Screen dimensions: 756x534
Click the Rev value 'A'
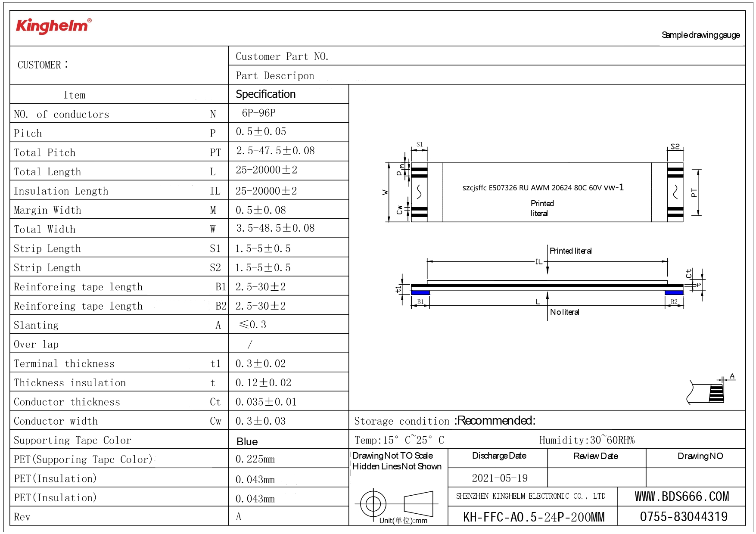tap(239, 517)
